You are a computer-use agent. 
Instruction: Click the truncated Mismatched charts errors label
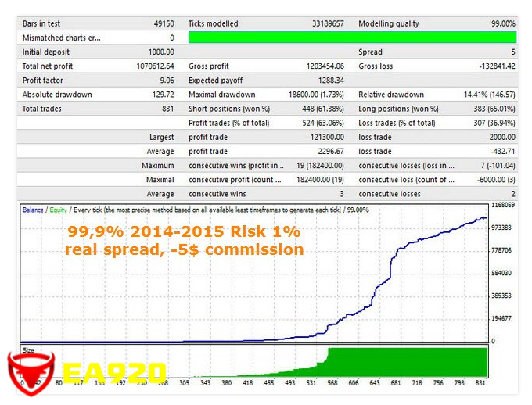pos(62,38)
